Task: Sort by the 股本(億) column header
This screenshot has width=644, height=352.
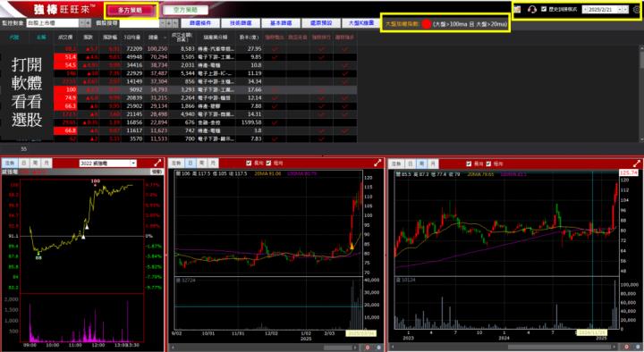Action: pyautogui.click(x=250, y=38)
